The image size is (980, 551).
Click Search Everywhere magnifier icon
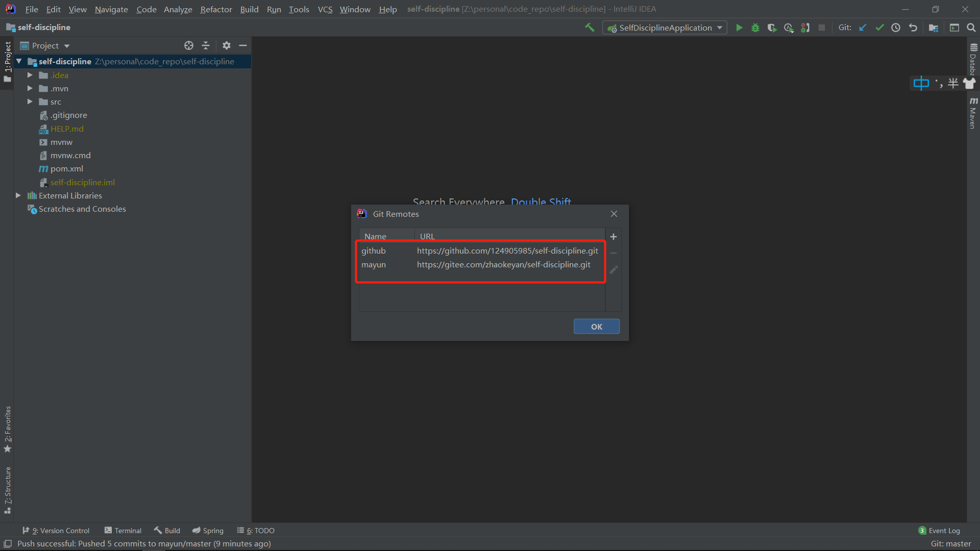(x=971, y=28)
